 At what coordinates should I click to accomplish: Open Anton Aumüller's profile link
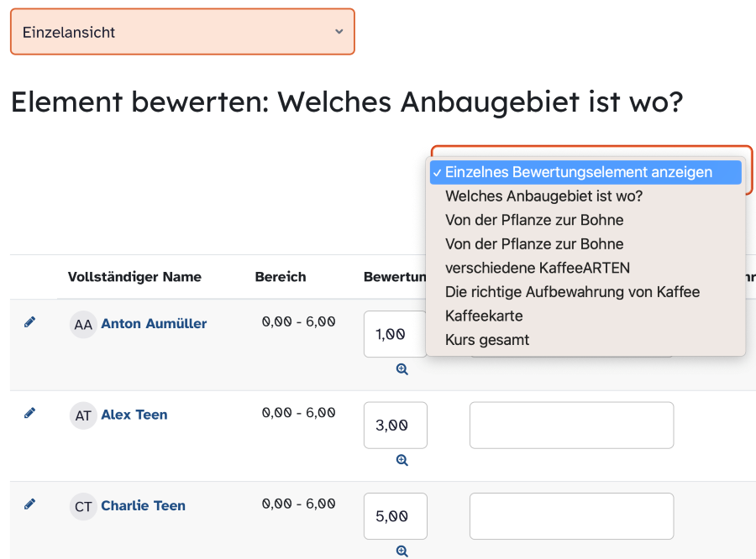pyautogui.click(x=154, y=323)
